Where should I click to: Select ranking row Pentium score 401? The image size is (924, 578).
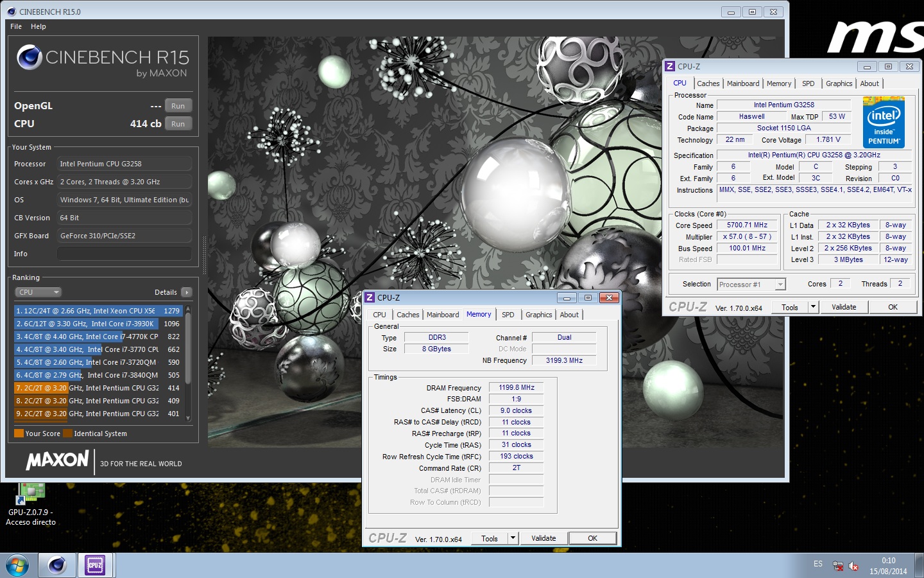pos(98,414)
